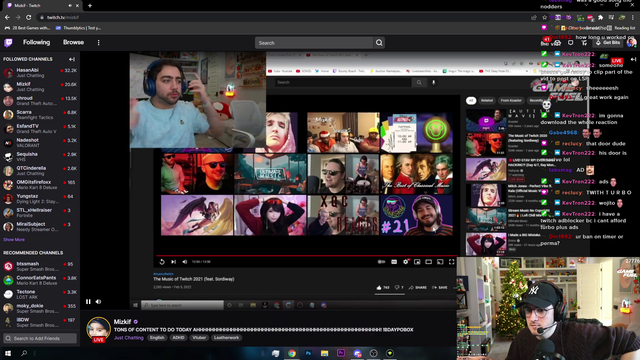
Task: Bookmark page with Chrome star icon
Action: coord(544,18)
